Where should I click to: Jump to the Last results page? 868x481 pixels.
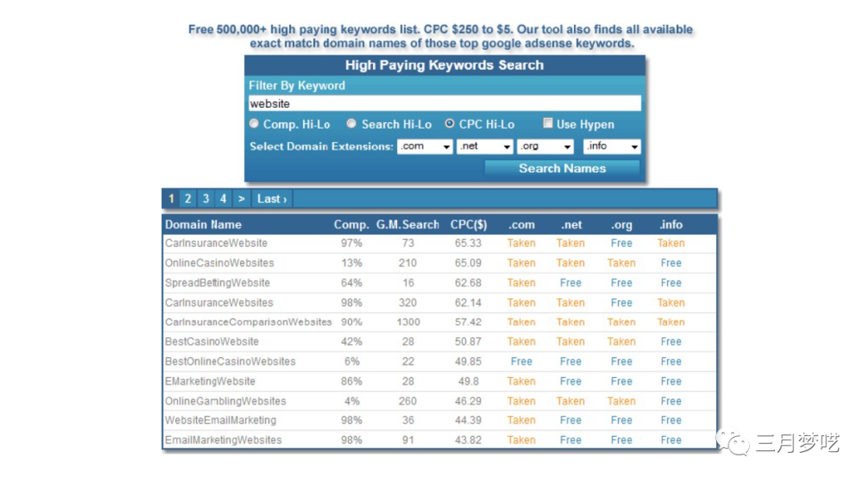click(272, 199)
